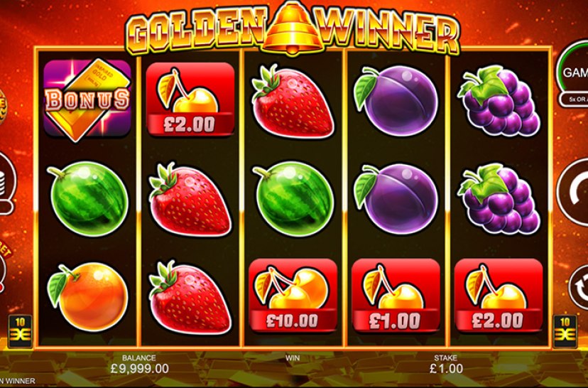The image size is (588, 388).
Task: Click the left 10 paylines indicator
Action: (21, 331)
